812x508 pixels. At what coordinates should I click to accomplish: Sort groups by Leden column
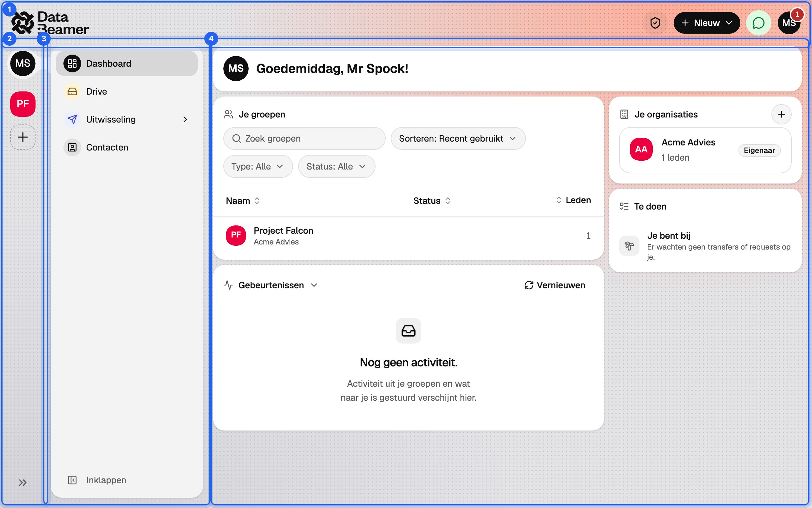click(x=573, y=200)
